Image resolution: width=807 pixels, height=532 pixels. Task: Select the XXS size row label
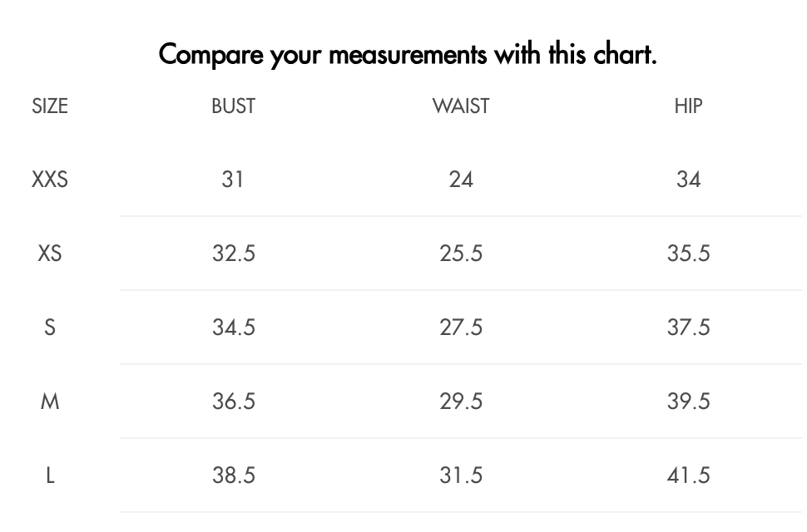click(50, 180)
